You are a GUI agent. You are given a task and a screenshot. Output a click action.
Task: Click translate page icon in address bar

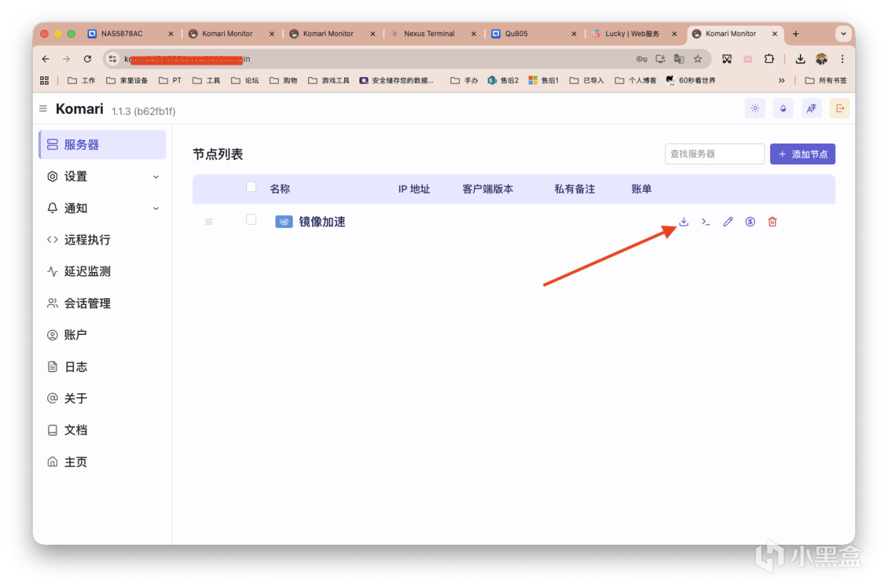pos(679,59)
